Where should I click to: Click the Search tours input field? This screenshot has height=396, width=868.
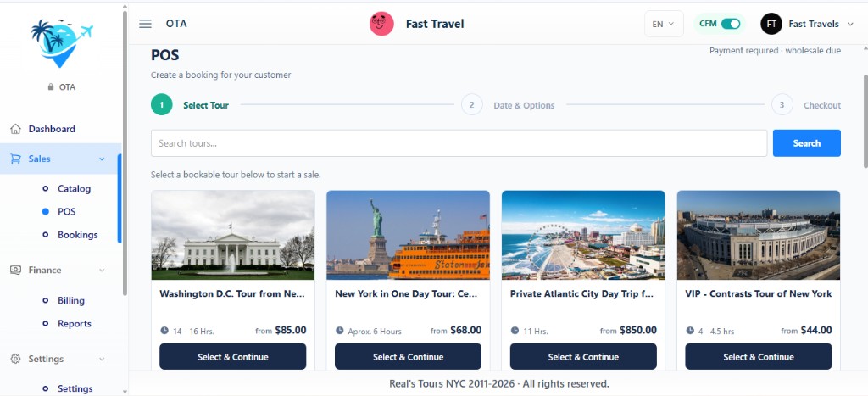tap(459, 143)
